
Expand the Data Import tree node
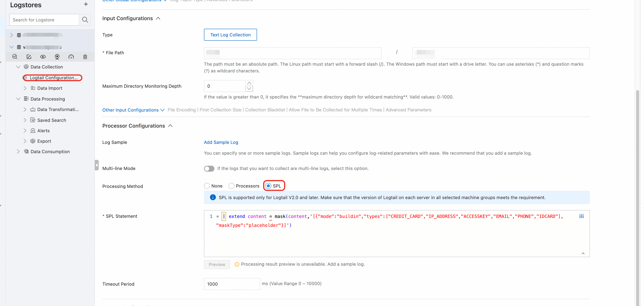pos(25,88)
